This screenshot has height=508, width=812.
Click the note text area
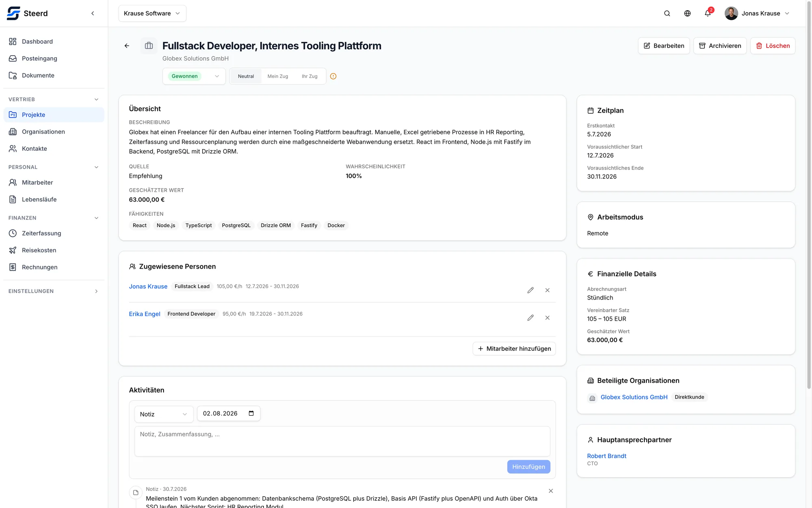[x=342, y=441]
